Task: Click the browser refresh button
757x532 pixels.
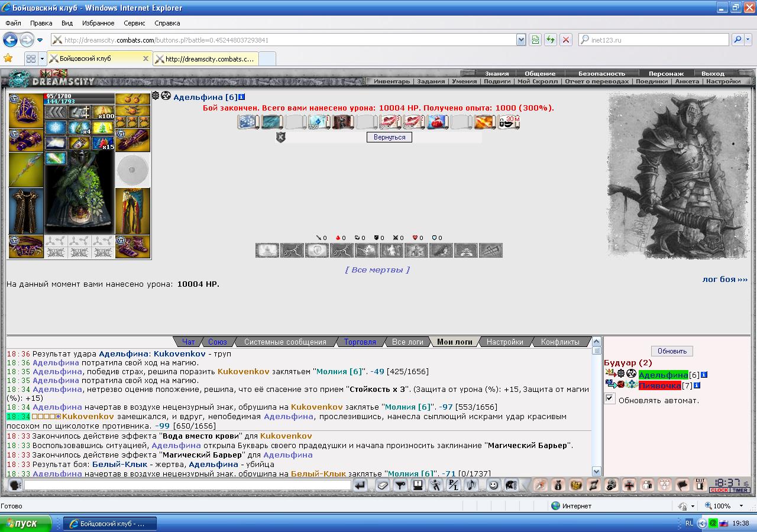Action: click(551, 40)
